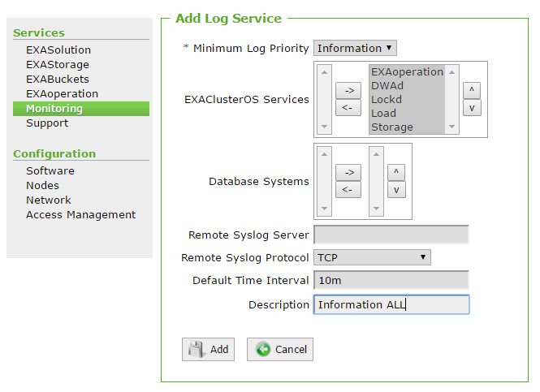The height and width of the screenshot is (392, 540).
Task: Open the Minimum Log Priority dropdown
Action: coord(355,49)
